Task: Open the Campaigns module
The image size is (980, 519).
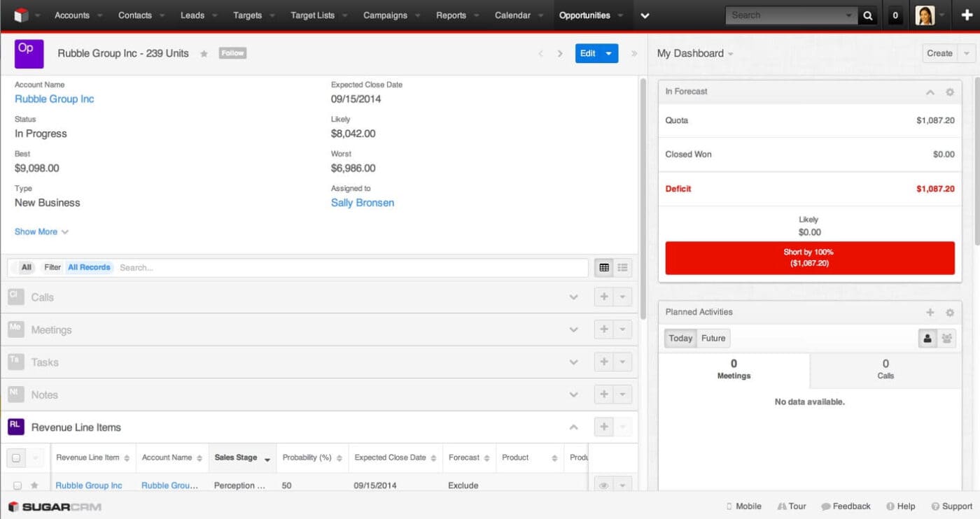Action: (386, 15)
